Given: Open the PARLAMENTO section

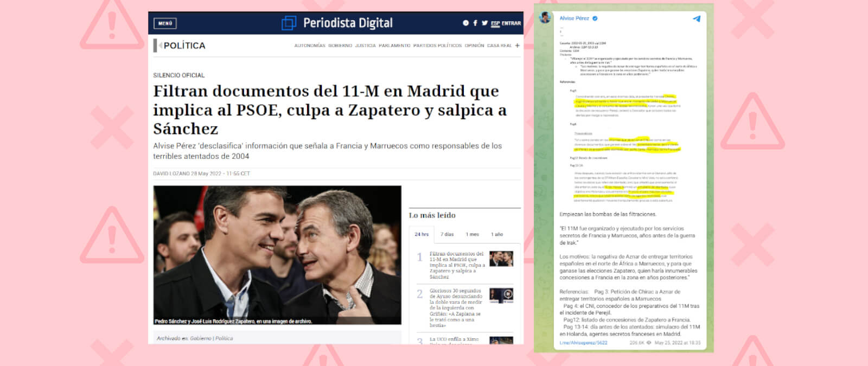Looking at the screenshot, I should coord(394,46).
